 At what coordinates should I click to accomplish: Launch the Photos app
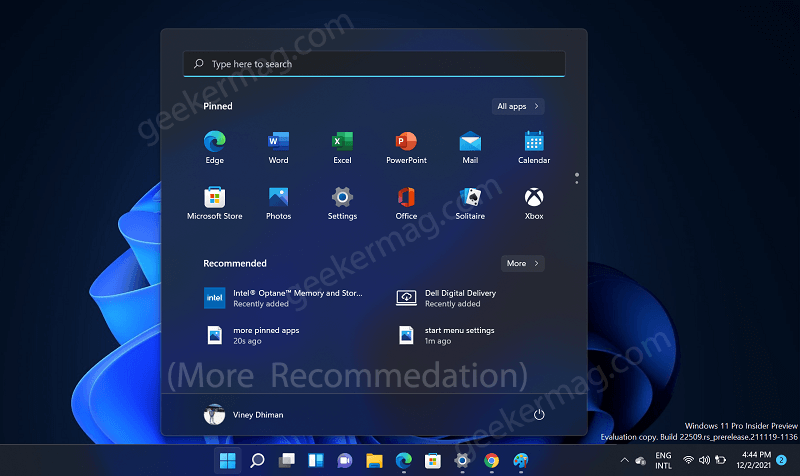tap(278, 203)
